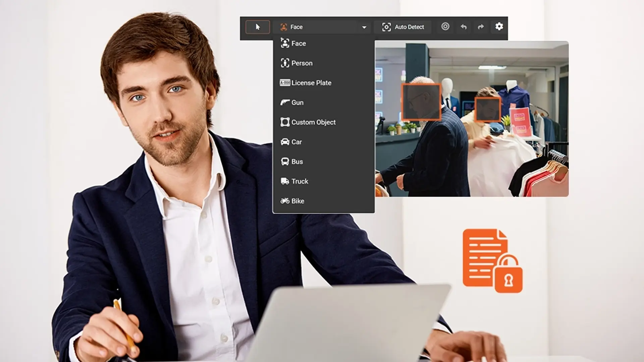The width and height of the screenshot is (644, 362).
Task: Choose Person from the dropdown list
Action: tap(302, 63)
